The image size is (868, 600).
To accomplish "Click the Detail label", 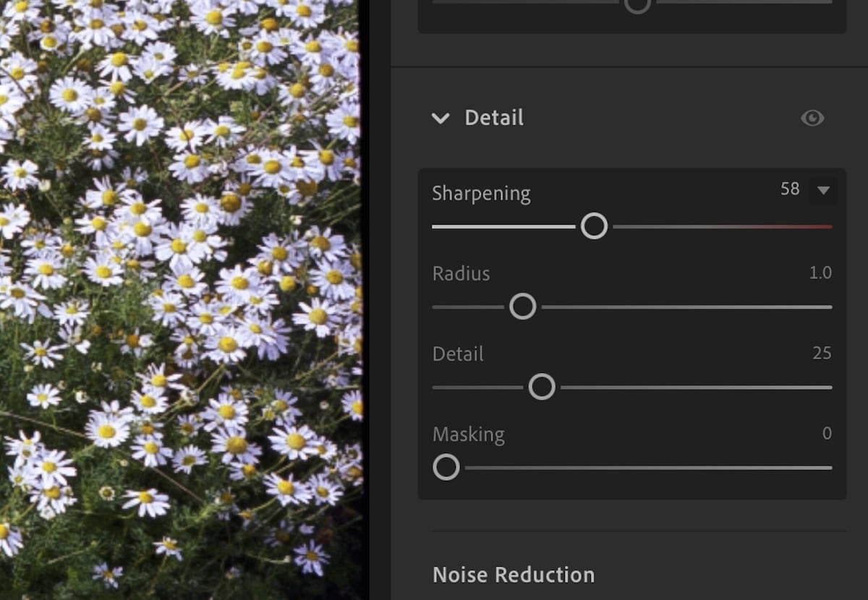I will (x=457, y=353).
